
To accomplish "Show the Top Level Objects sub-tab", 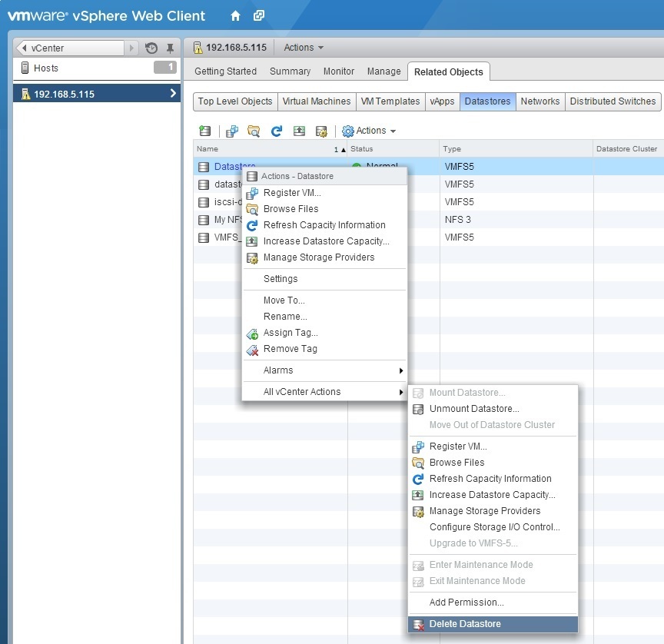I will pyautogui.click(x=235, y=101).
